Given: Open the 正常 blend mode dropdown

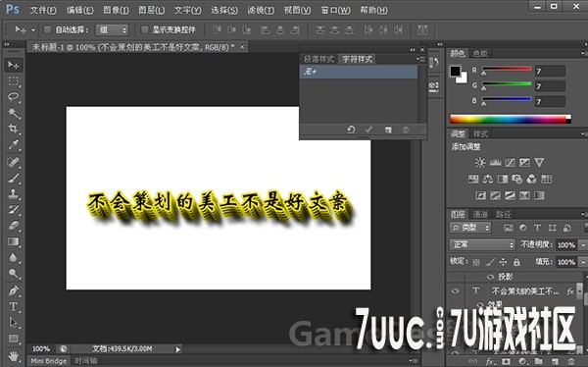Looking at the screenshot, I should pos(482,245).
